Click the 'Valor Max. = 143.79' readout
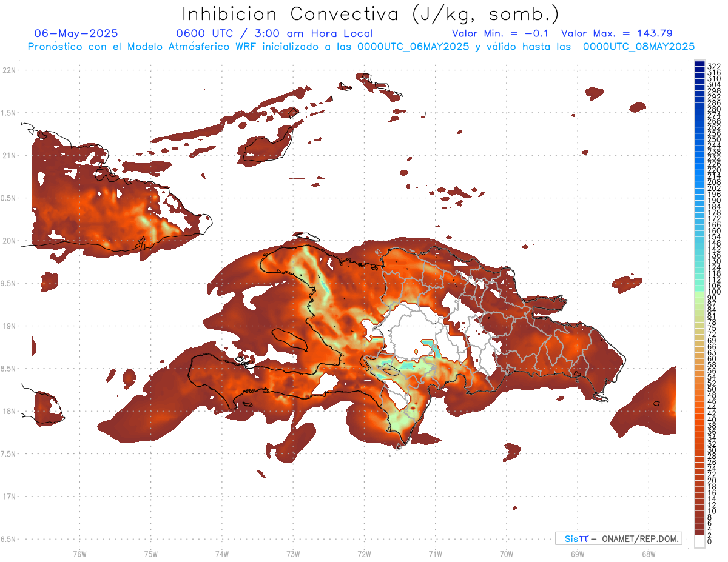 tap(616, 33)
